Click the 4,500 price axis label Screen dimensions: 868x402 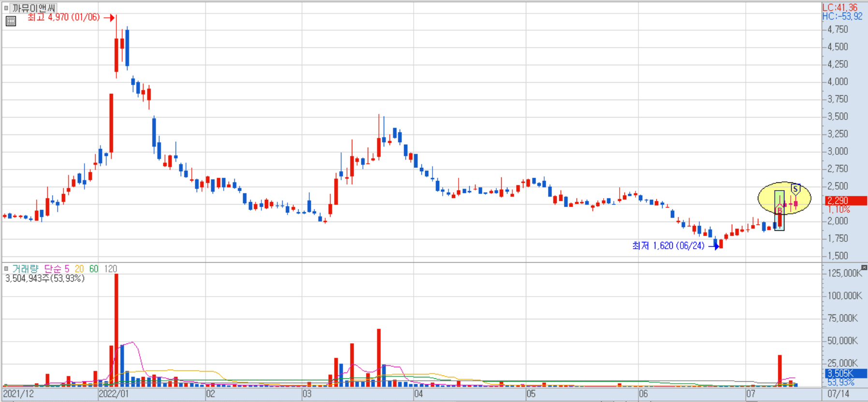click(838, 47)
